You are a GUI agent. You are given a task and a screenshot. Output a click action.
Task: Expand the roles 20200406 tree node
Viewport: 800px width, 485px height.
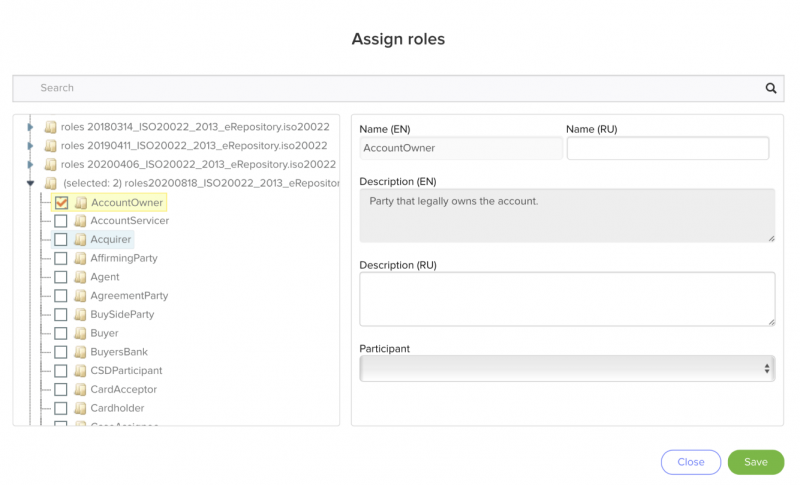[x=30, y=165]
